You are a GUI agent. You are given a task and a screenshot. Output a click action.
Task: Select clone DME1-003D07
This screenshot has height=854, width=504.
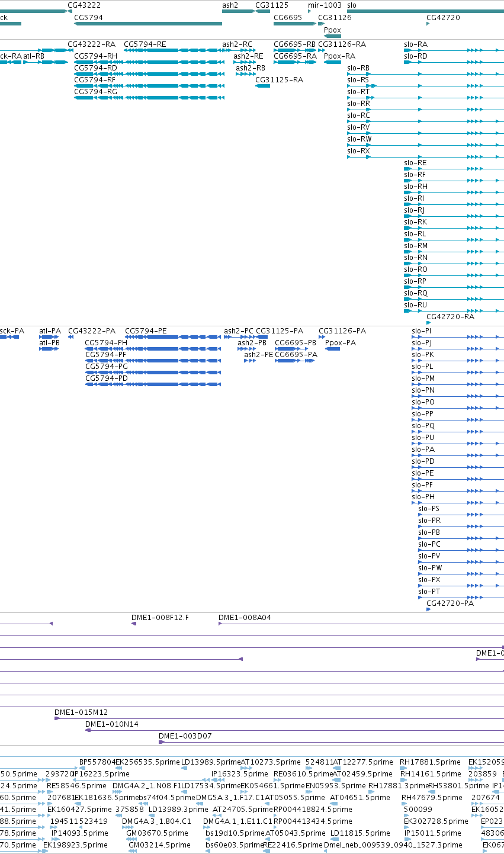(185, 736)
